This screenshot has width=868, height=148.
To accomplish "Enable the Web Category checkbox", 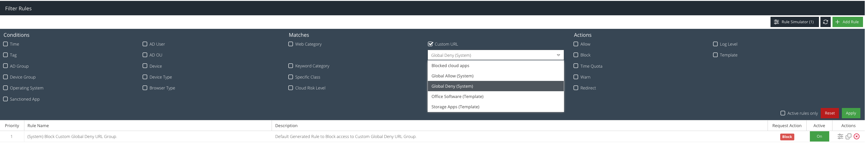I will [x=291, y=44].
